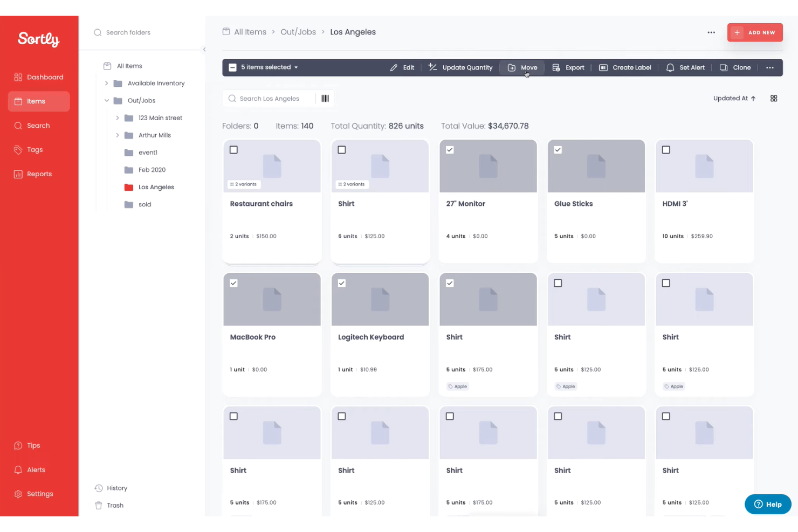Open the sold folder

pos(145,204)
